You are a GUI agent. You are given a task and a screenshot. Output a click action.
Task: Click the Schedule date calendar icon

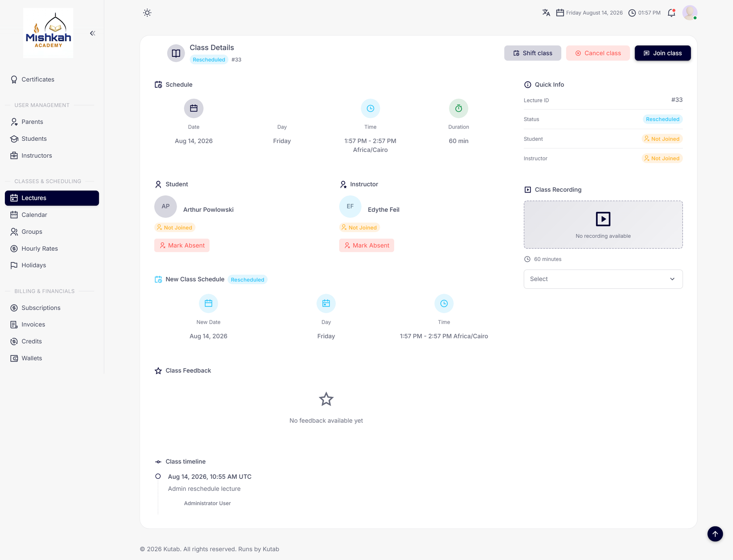point(194,108)
